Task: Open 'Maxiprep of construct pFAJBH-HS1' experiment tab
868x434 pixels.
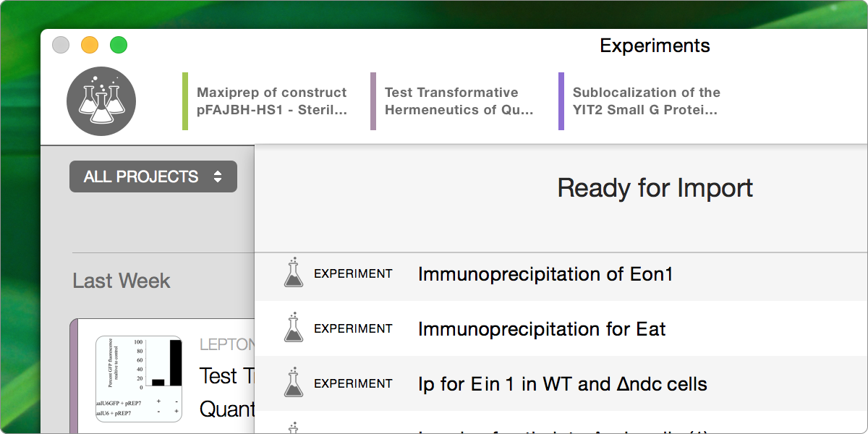Action: (266, 101)
